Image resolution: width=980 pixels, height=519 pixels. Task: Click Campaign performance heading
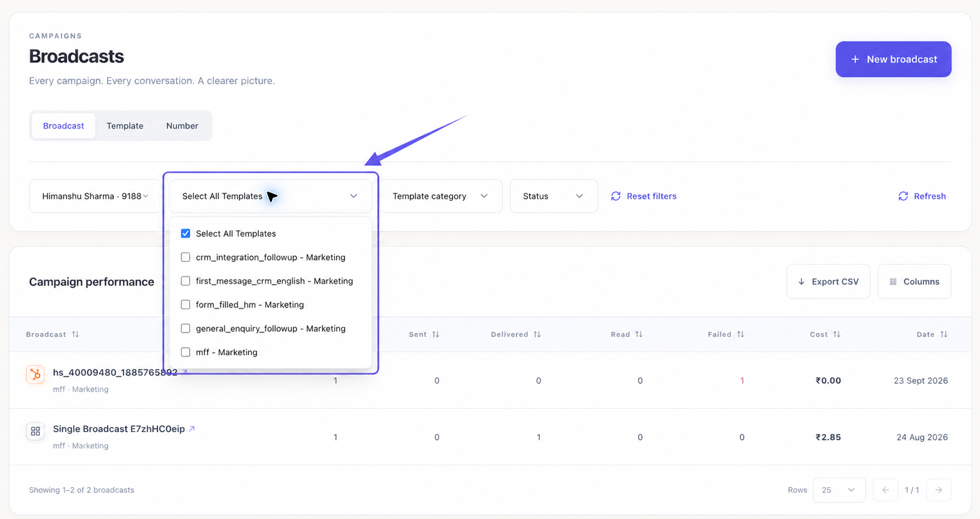[x=92, y=282]
